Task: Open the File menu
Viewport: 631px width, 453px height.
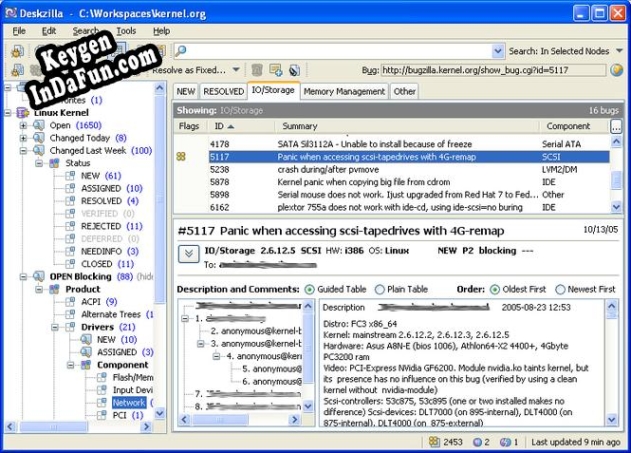Action: click(x=19, y=31)
